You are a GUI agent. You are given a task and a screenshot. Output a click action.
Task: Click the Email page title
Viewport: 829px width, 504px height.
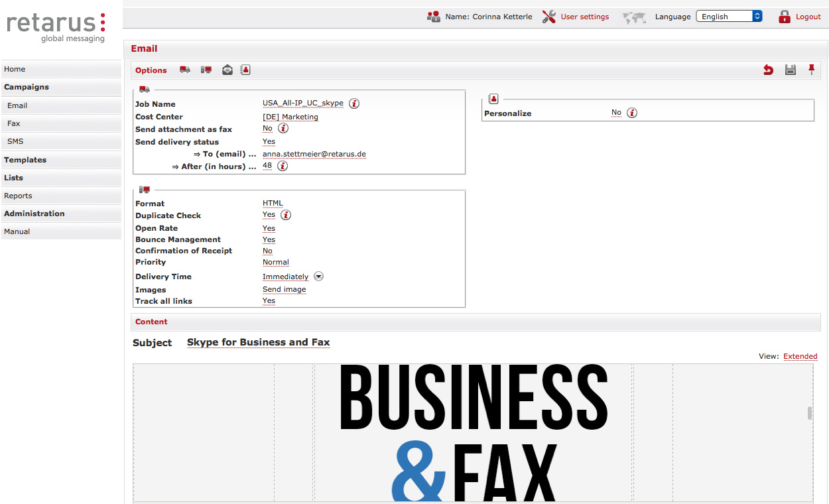click(x=144, y=48)
